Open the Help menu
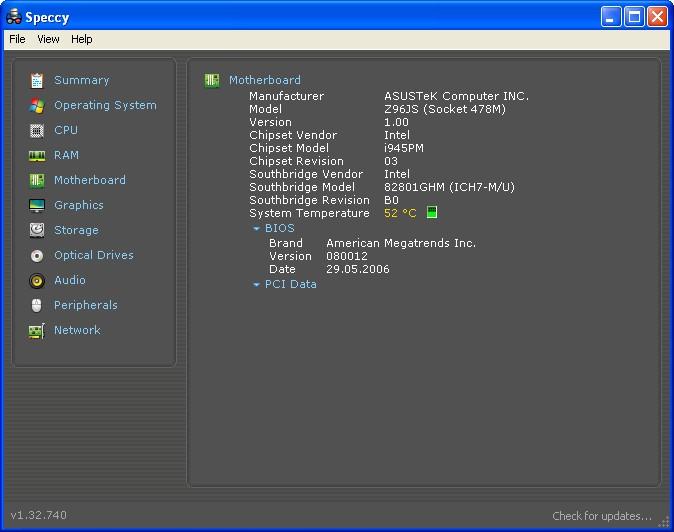Viewport: 674px width, 532px height. [82, 39]
